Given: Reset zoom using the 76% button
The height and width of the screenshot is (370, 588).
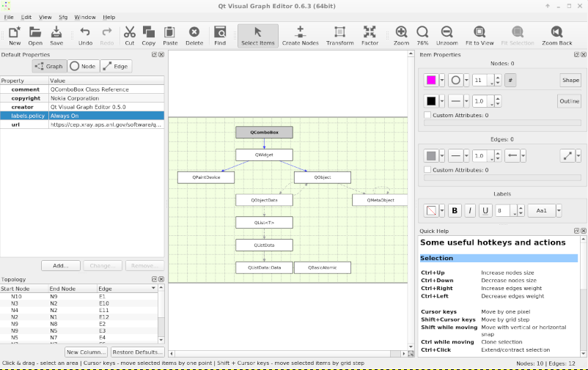Looking at the screenshot, I should click(422, 36).
